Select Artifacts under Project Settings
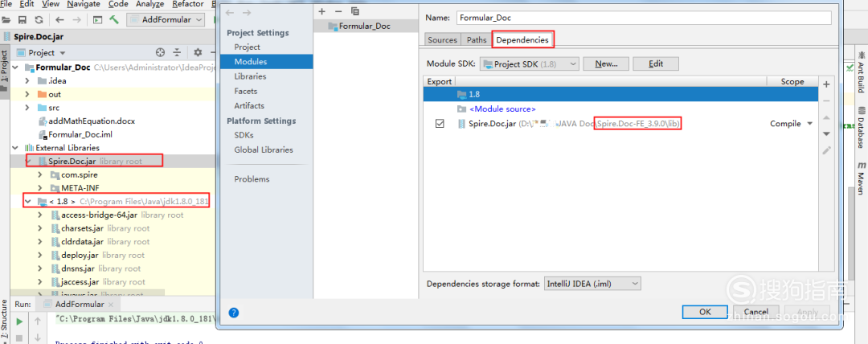The height and width of the screenshot is (344, 868). click(x=249, y=105)
